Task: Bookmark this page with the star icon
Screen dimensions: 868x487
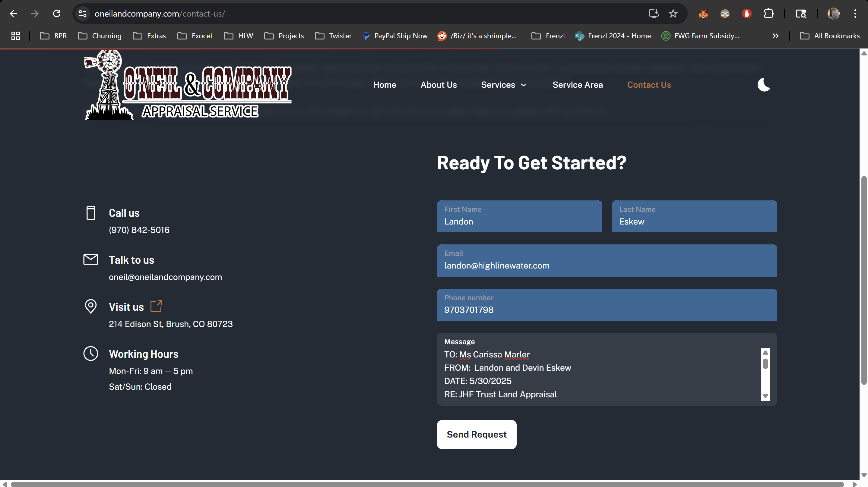Action: pyautogui.click(x=673, y=14)
